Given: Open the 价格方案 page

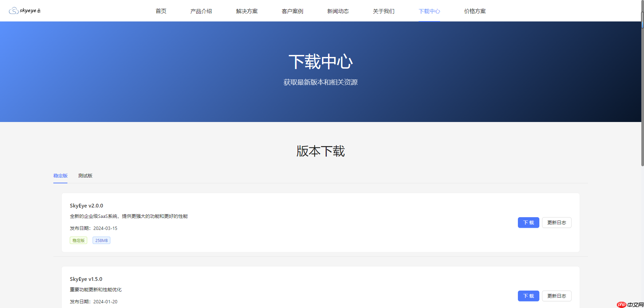Looking at the screenshot, I should 475,11.
